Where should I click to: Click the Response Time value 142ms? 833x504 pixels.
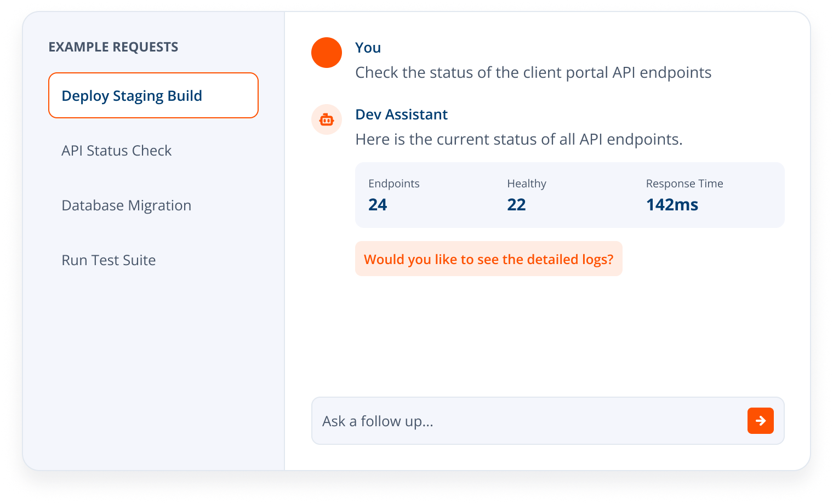click(672, 204)
